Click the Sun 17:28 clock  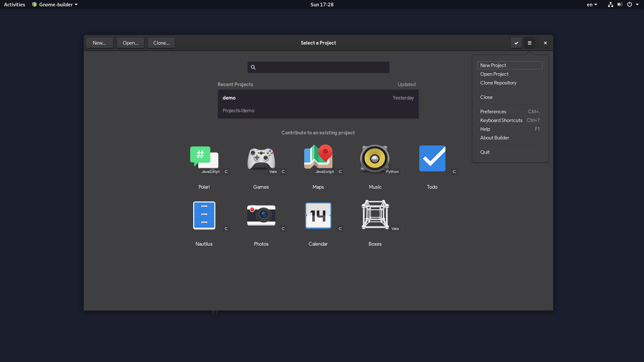coord(322,5)
